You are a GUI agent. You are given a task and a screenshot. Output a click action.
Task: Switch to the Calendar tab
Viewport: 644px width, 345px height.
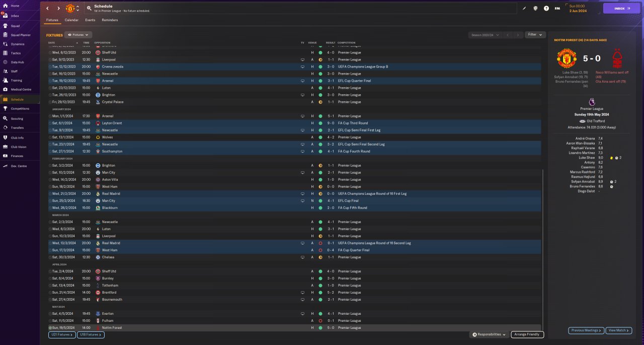71,20
